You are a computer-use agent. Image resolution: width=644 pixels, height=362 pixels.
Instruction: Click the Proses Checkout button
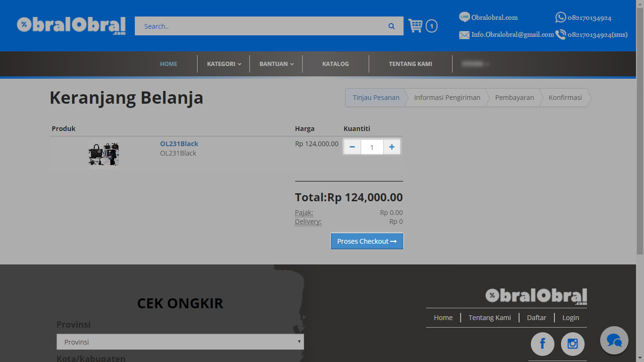[367, 241]
